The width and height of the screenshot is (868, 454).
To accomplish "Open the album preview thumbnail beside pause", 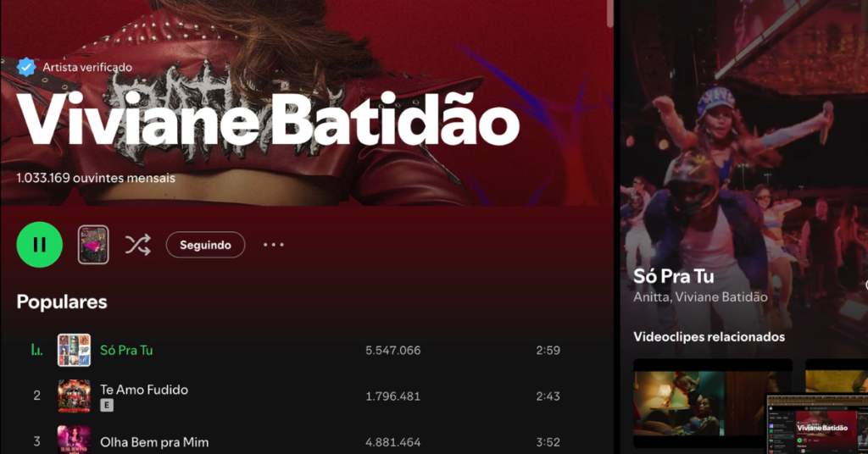I will pyautogui.click(x=93, y=245).
